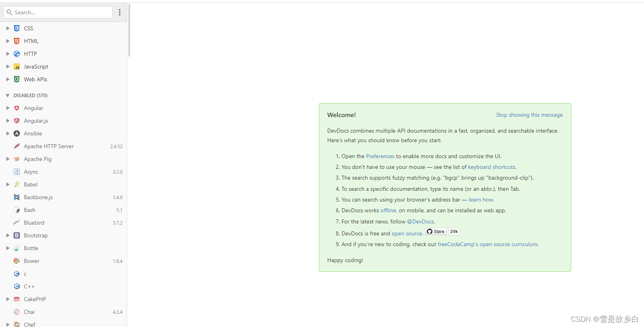Image resolution: width=644 pixels, height=327 pixels.
Task: Click the magnifier icon in search box
Action: [9, 12]
